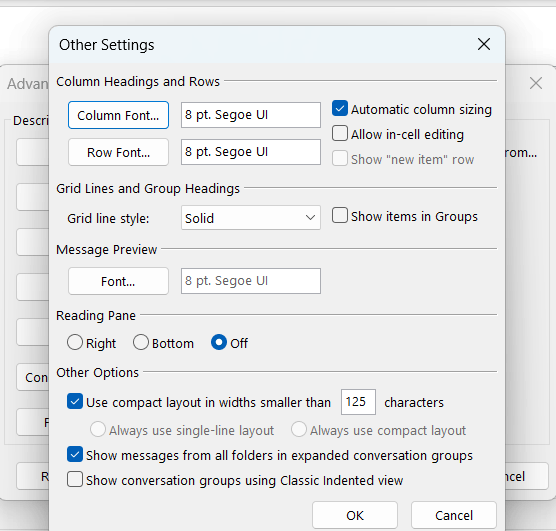Check Show items in Groups
556x531 pixels.
[340, 216]
